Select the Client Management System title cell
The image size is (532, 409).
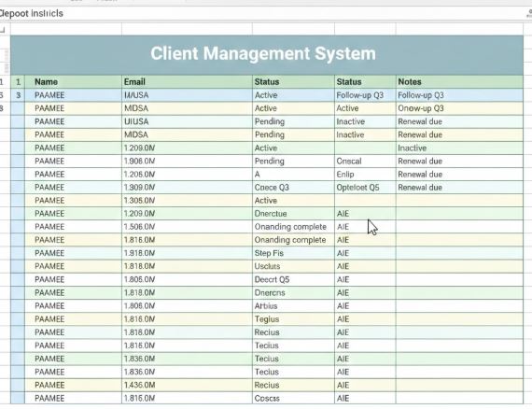pyautogui.click(x=267, y=55)
